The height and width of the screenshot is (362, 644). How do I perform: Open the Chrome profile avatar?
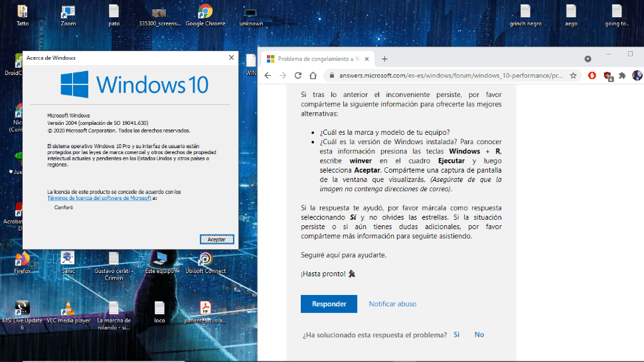[x=637, y=76]
